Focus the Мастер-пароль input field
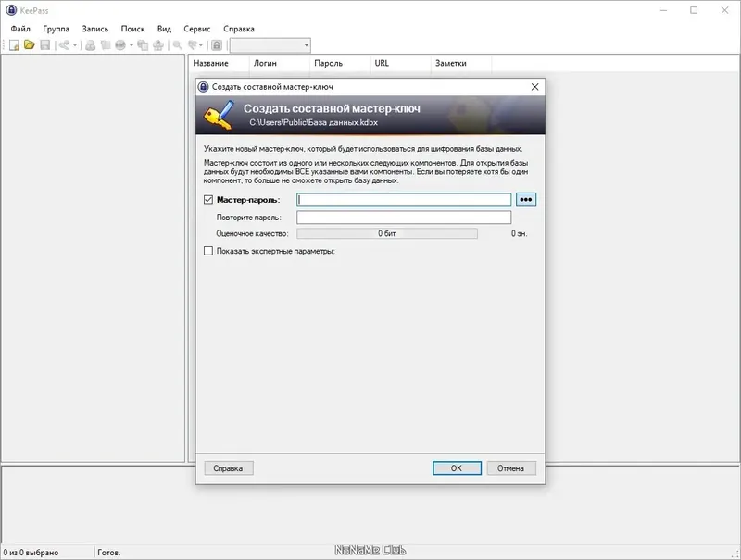This screenshot has width=741, height=560. point(404,200)
